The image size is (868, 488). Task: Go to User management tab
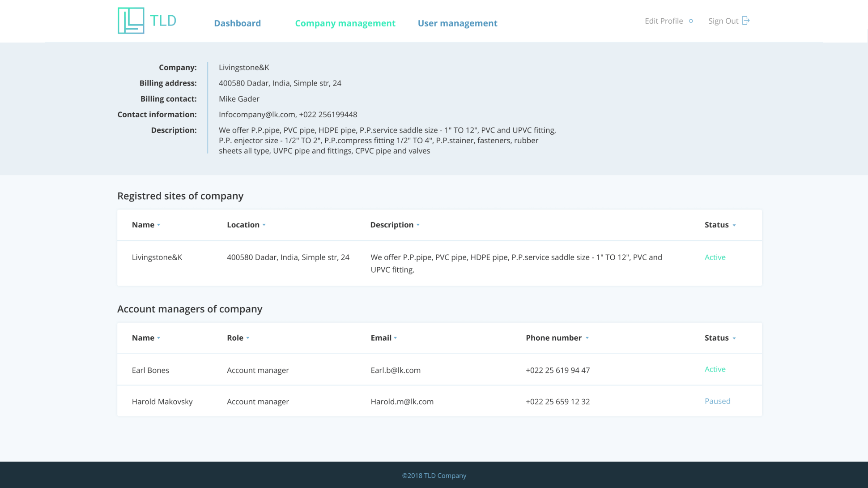457,23
